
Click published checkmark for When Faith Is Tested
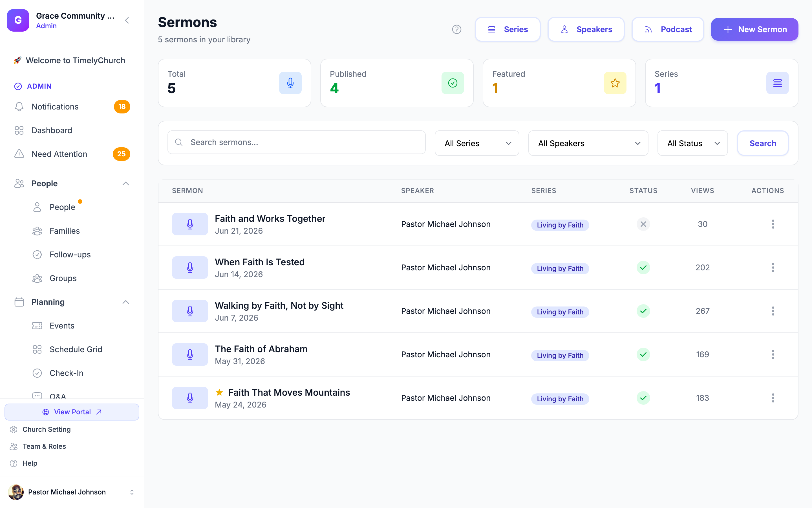(643, 268)
